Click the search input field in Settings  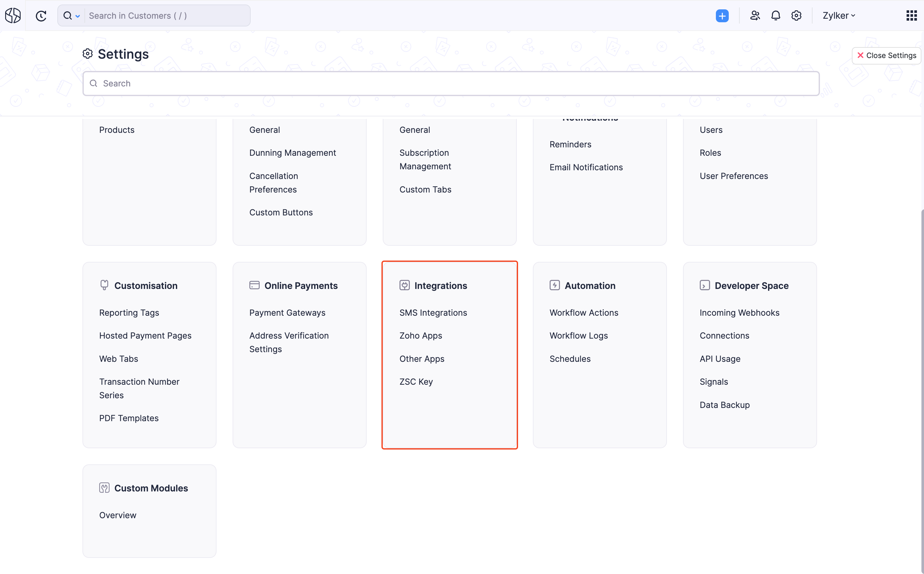click(451, 83)
